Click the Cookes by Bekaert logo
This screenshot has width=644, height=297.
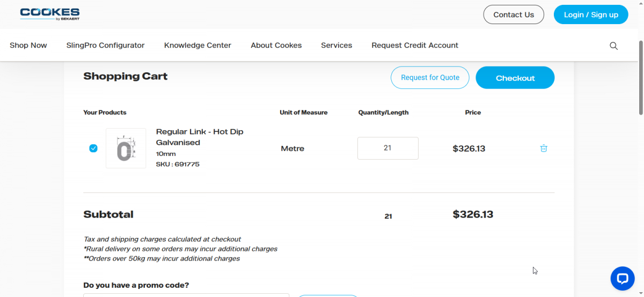pos(49,14)
